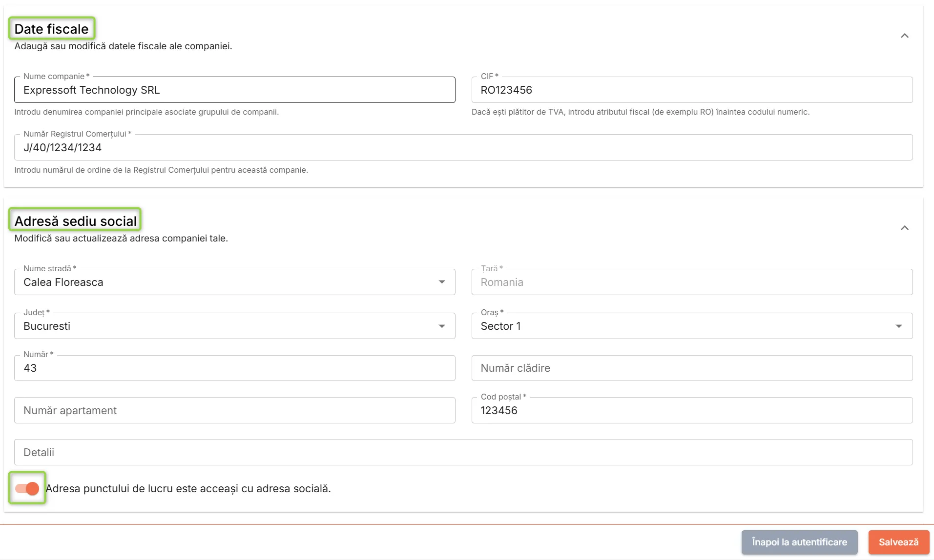Click the Date fiscale heading
934x560 pixels.
pos(51,29)
